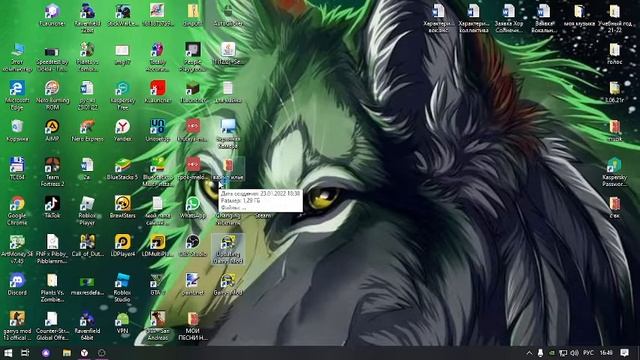Select the Заявка Хор Word document
Image resolution: width=640 pixels, height=360 pixels.
tap(509, 18)
